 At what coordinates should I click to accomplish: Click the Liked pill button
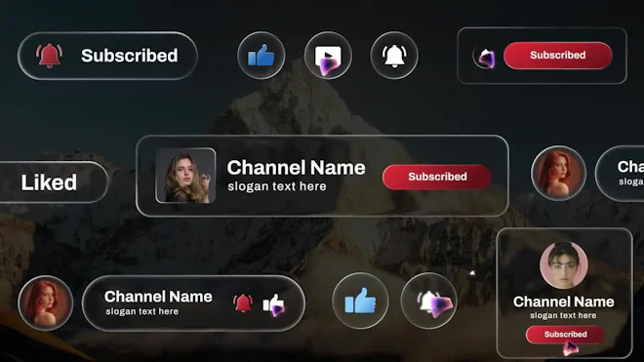(52, 182)
